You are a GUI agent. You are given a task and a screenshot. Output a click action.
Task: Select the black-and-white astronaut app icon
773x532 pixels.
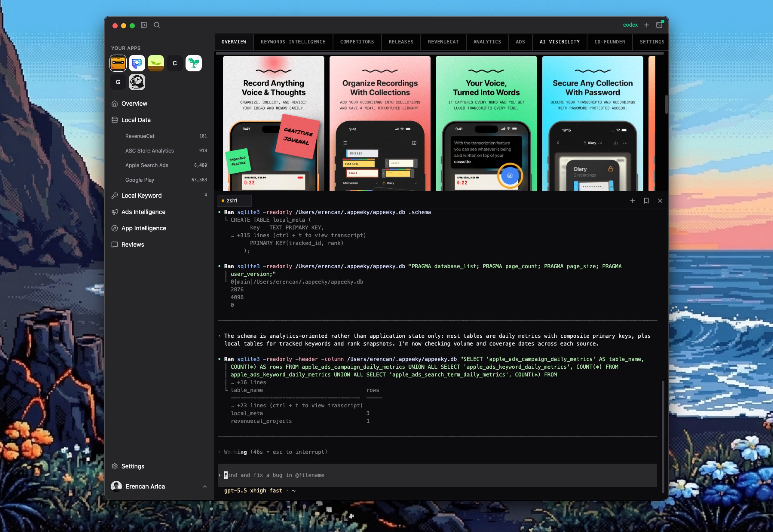click(137, 82)
